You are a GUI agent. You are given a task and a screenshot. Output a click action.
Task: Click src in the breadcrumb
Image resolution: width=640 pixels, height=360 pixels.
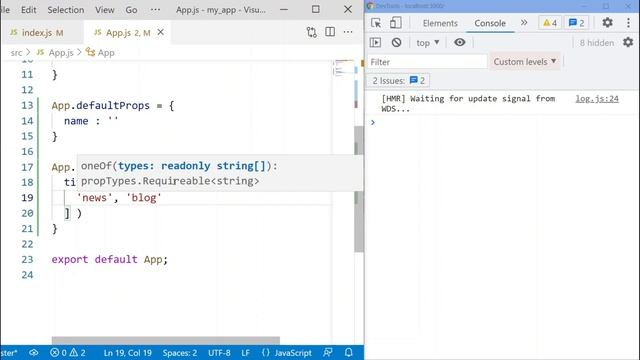16,53
